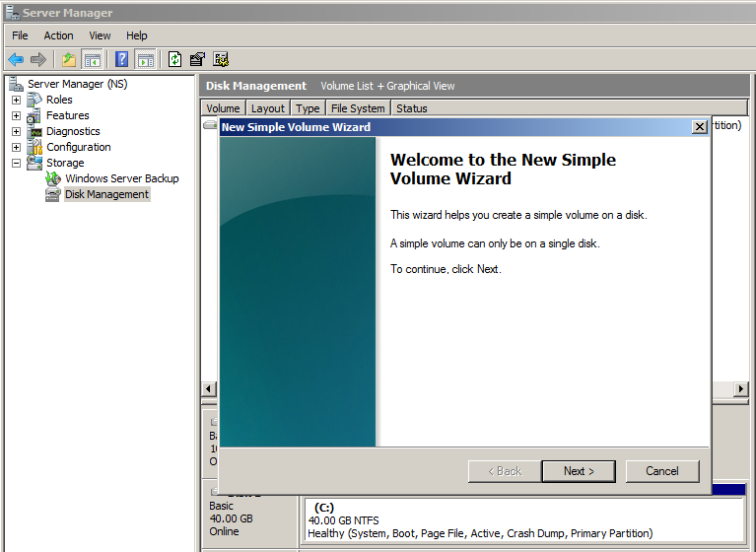Screen dimensions: 756x552
Task: Select the Roles tree item label
Action: 59,100
